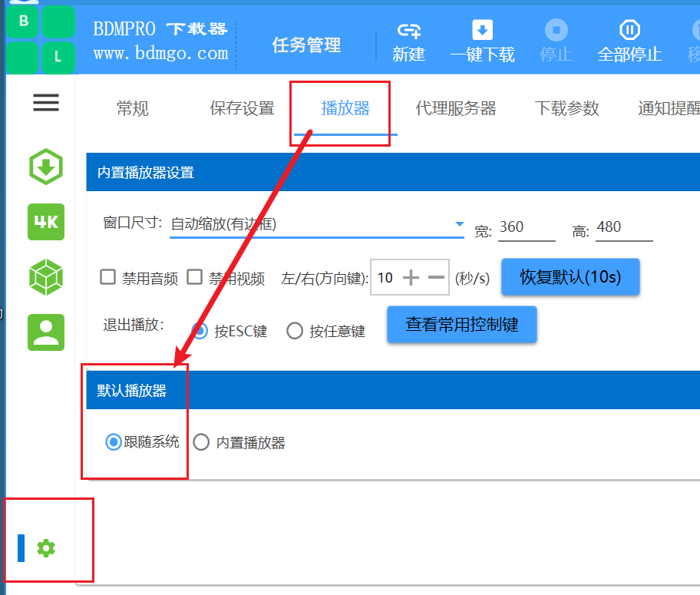Switch to the 下载参数 tab
The width and height of the screenshot is (700, 595).
[x=567, y=108]
